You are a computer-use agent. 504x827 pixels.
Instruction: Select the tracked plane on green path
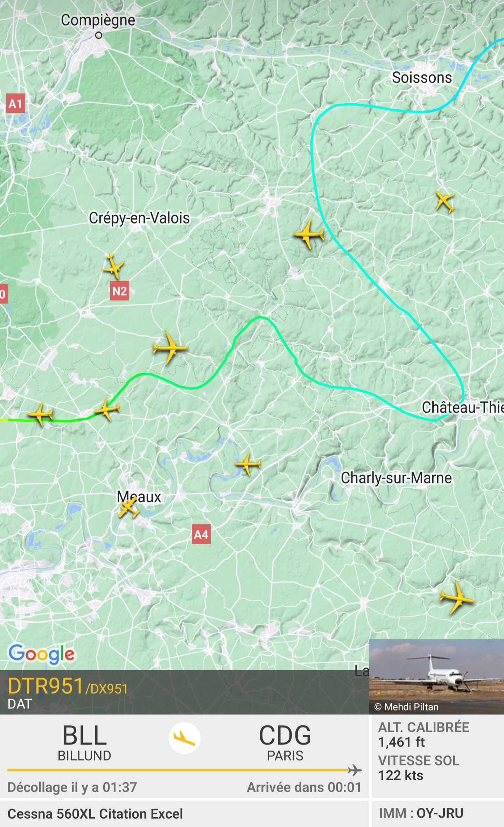coord(107,409)
